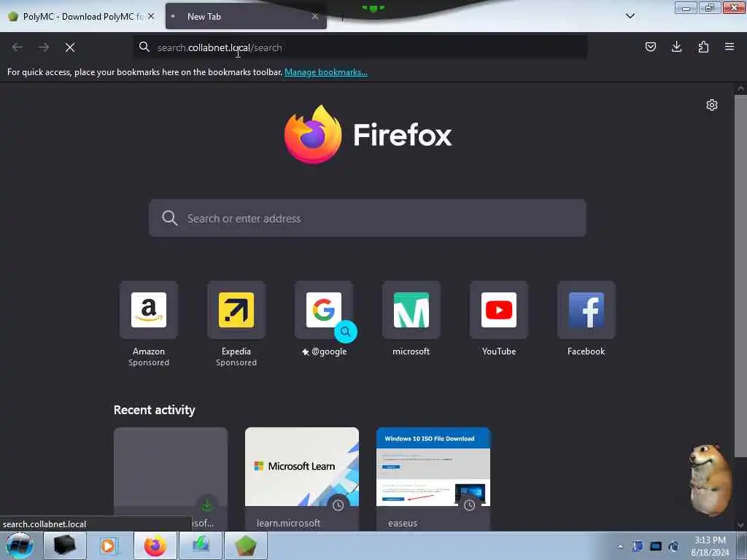This screenshot has height=560, width=747.
Task: Click the Manage bookmarks link
Action: point(326,72)
